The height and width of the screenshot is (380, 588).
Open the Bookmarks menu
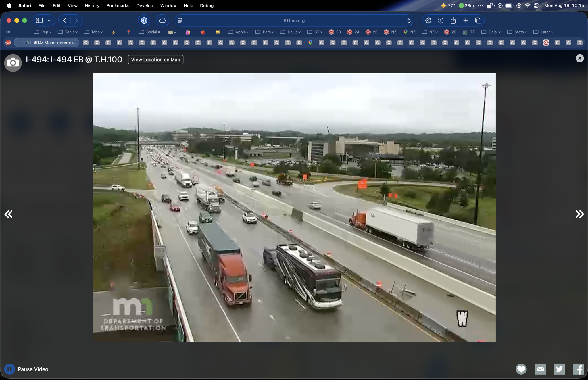point(118,5)
